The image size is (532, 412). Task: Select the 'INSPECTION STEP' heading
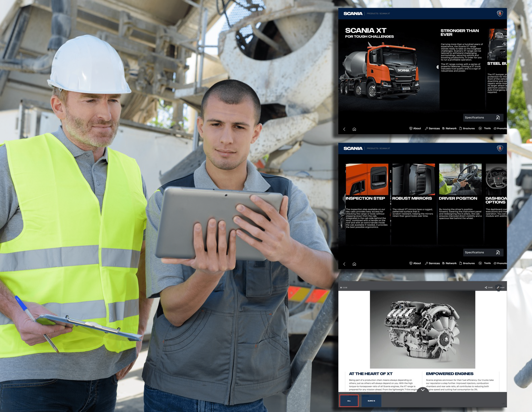coord(365,198)
